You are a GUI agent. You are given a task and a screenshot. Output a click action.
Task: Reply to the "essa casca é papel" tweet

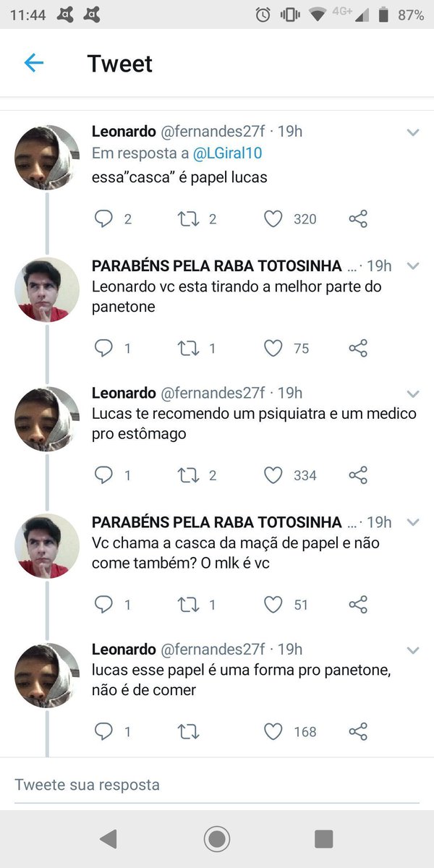tap(104, 219)
